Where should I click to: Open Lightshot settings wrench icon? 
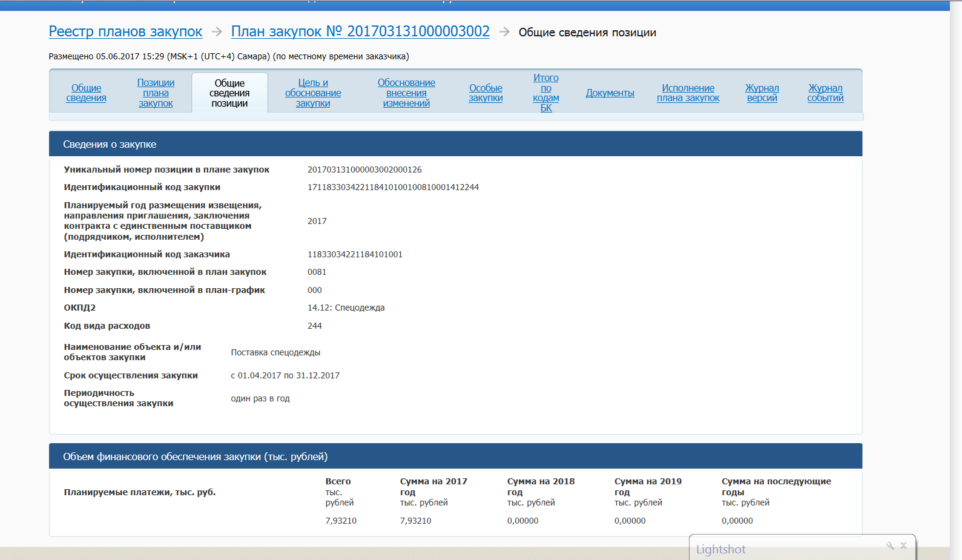point(889,545)
